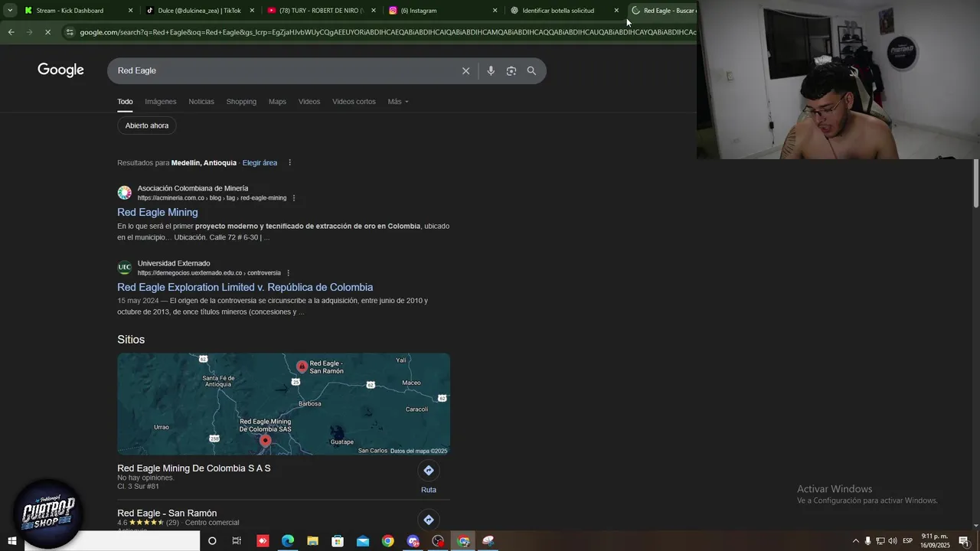Image resolution: width=980 pixels, height=551 pixels.
Task: Close the Identificar botella solicitud tab
Action: (x=616, y=11)
